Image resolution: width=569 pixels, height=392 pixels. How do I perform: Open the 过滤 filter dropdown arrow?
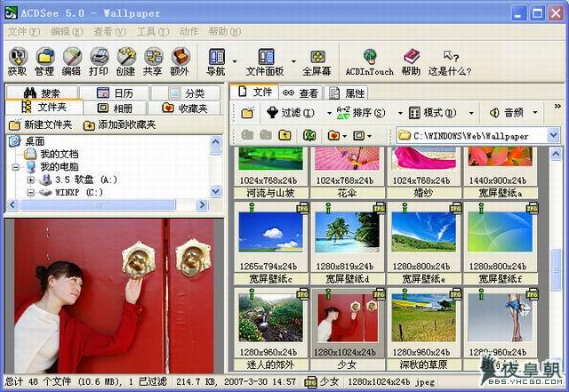point(329,113)
